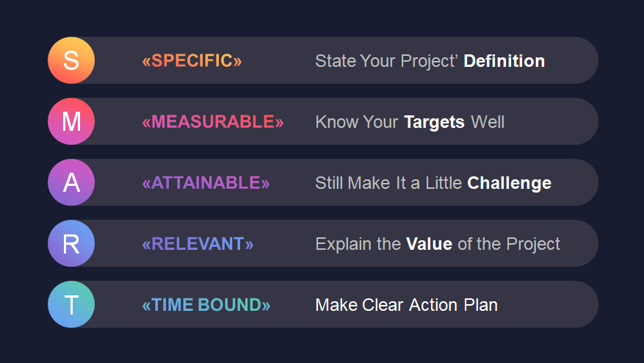Screen dimensions: 644x363
Task: Click the «SPECIFIC» heading
Action: (192, 61)
